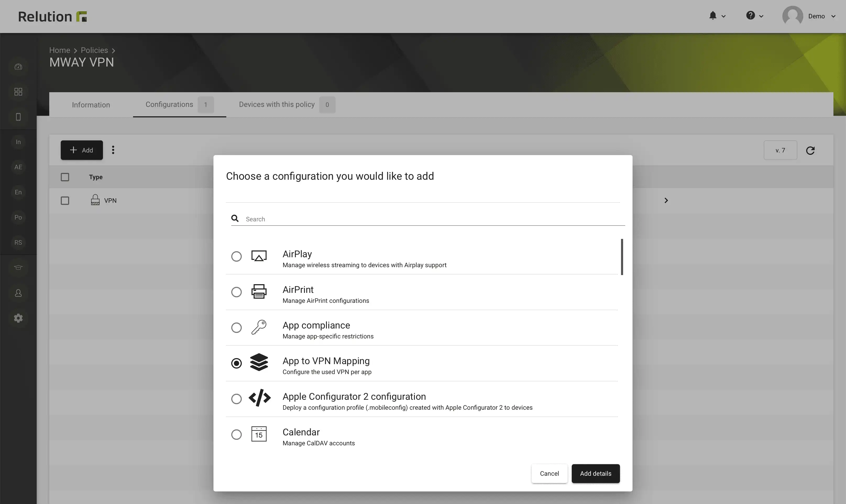Click the Demo user avatar
The height and width of the screenshot is (504, 846).
point(792,16)
